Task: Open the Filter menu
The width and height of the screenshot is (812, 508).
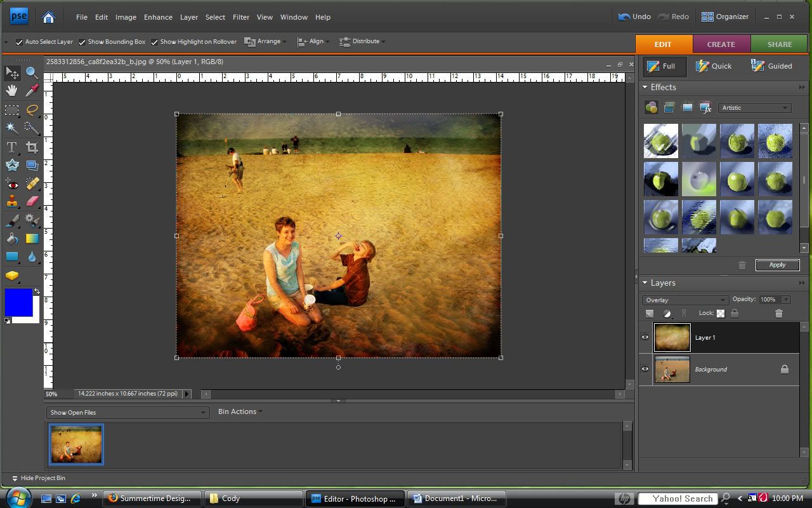Action: coord(241,17)
